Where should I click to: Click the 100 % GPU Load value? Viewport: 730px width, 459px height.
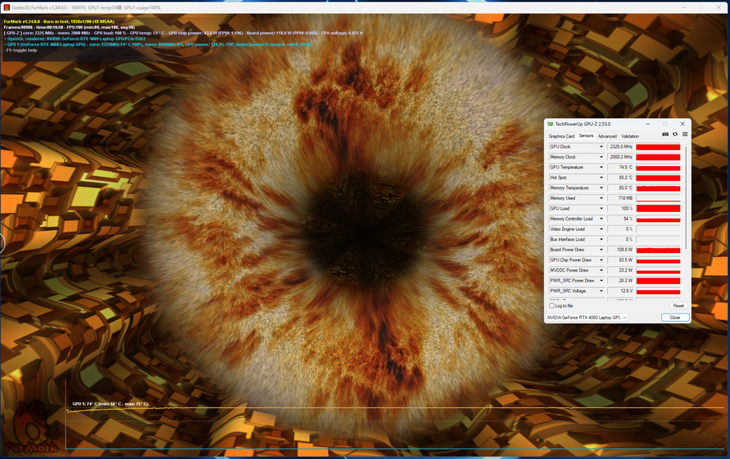(621, 209)
